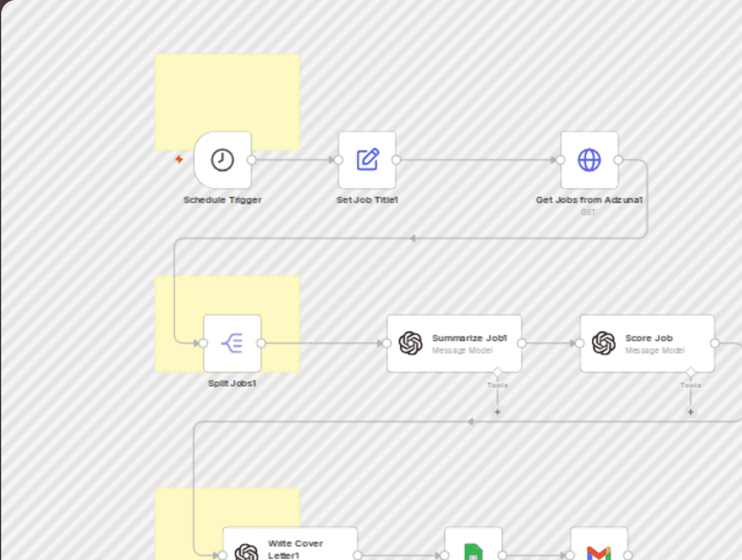Select the Split Jobs1 label
The width and height of the screenshot is (742, 560).
coord(232,383)
